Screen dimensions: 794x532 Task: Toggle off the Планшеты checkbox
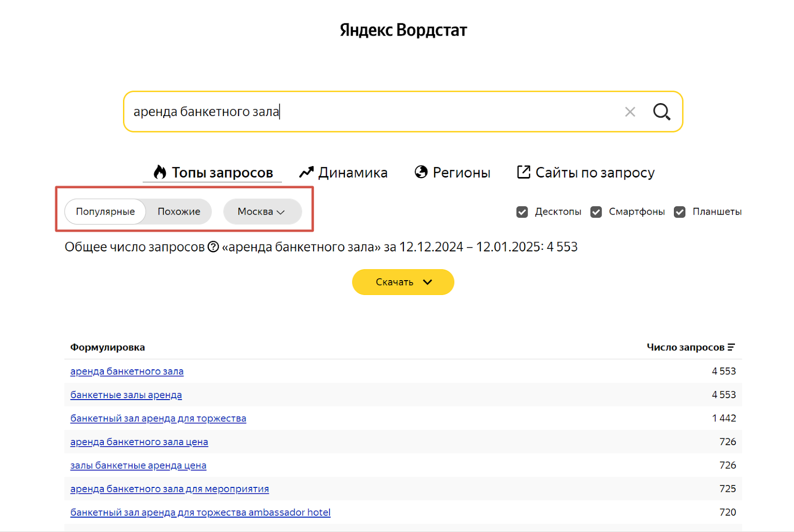(679, 212)
